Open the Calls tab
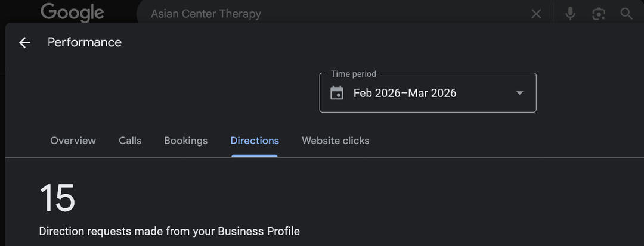This screenshot has width=644, height=246. click(130, 141)
